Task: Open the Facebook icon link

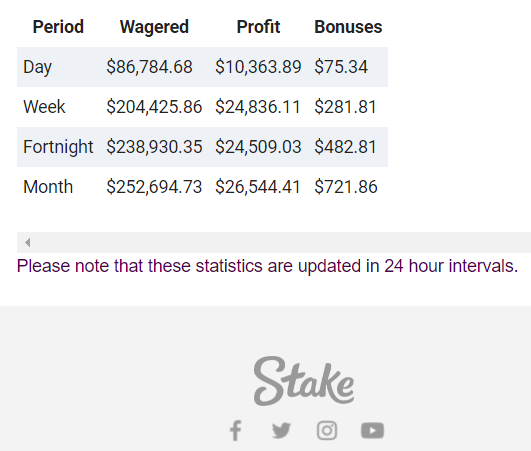Action: click(x=236, y=431)
